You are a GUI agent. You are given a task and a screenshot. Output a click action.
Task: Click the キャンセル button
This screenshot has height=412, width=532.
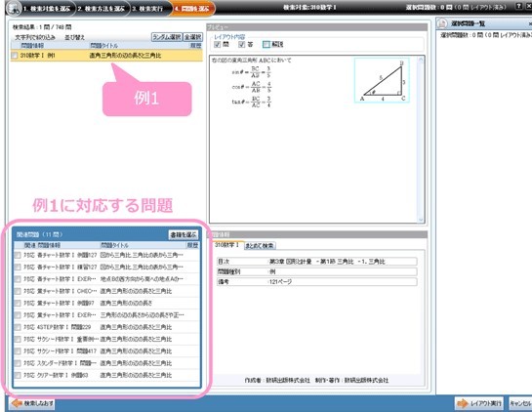520,403
